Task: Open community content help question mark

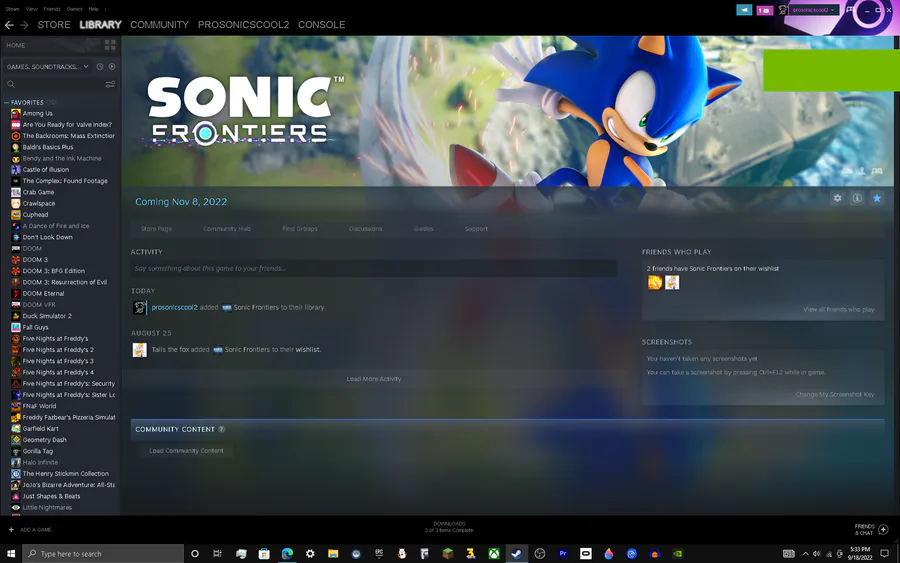Action: tap(222, 429)
